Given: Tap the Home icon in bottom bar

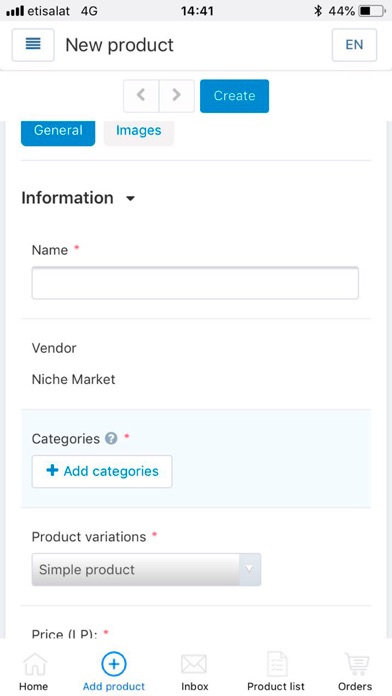Looking at the screenshot, I should click(x=34, y=664).
